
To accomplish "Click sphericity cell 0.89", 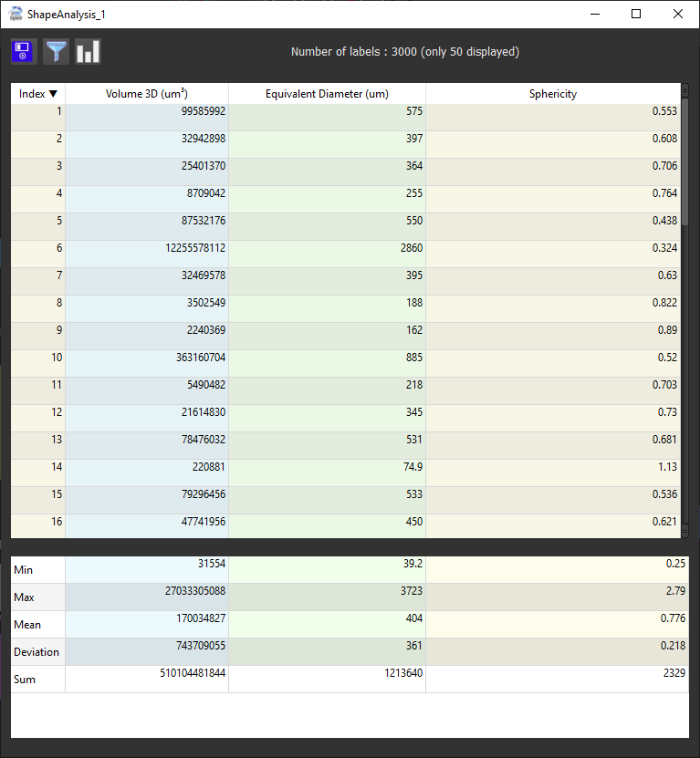I will coord(553,337).
